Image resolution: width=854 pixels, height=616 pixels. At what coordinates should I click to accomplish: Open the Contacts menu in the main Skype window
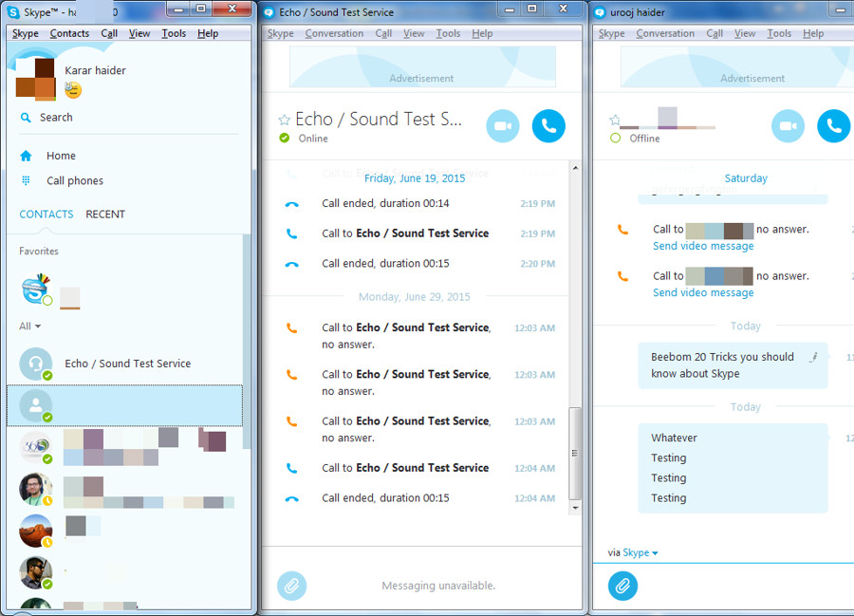(x=69, y=33)
